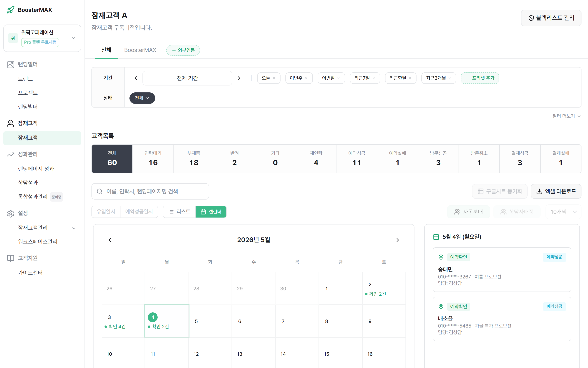The width and height of the screenshot is (588, 368).
Task: Filter by 결제성공 status tab
Action: [x=520, y=159]
